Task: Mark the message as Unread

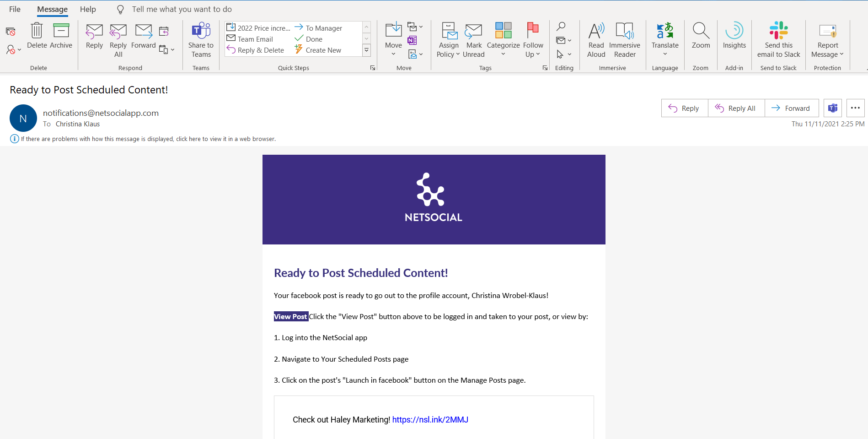Action: [474, 40]
